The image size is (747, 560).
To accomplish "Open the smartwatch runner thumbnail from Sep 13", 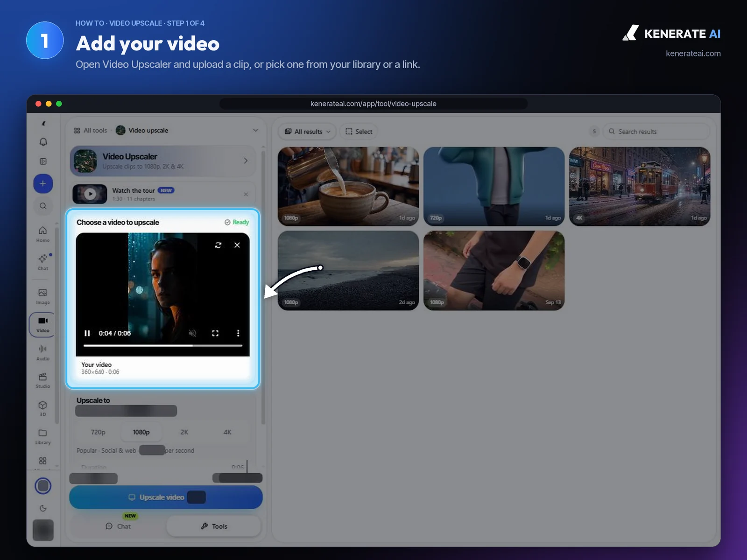I will [x=494, y=271].
